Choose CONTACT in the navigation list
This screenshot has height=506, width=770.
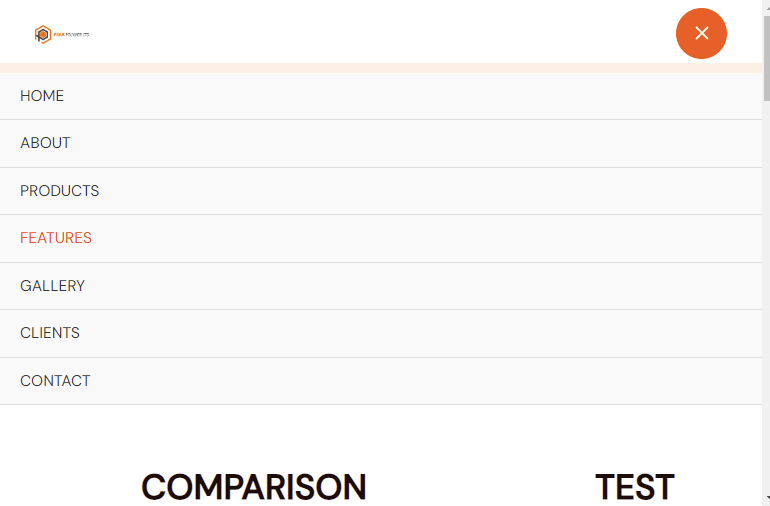pyautogui.click(x=381, y=381)
